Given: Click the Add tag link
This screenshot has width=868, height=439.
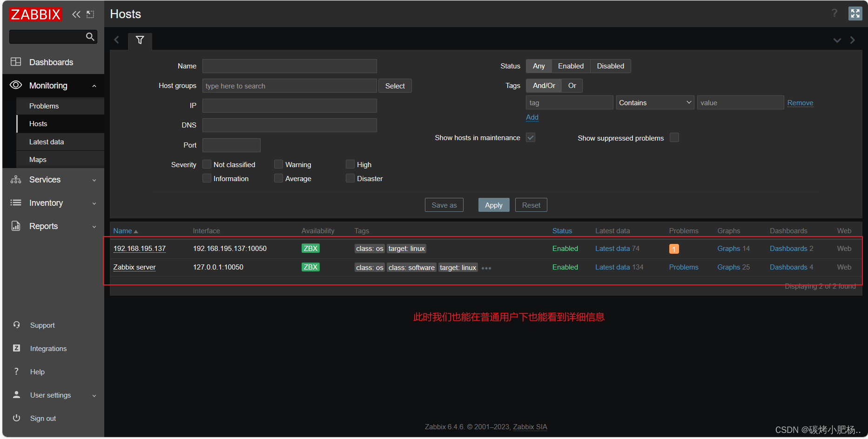Looking at the screenshot, I should coord(532,117).
